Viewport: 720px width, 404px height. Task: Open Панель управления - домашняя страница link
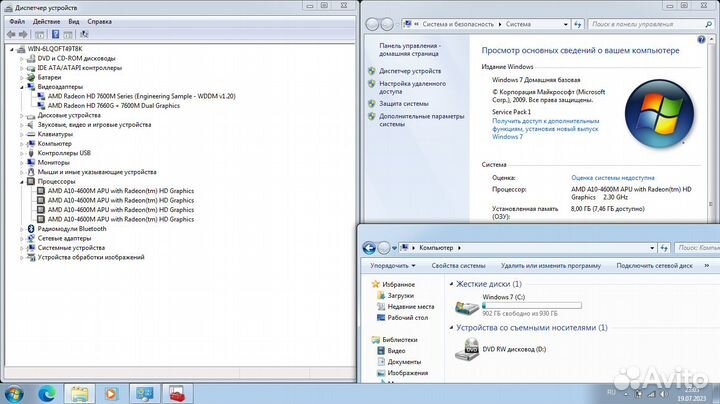pos(410,50)
